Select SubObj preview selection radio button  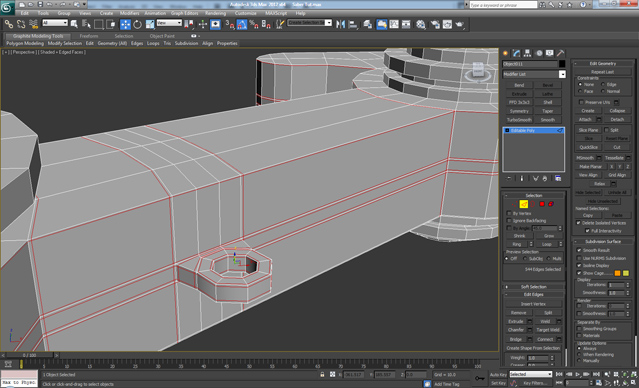tap(525, 259)
